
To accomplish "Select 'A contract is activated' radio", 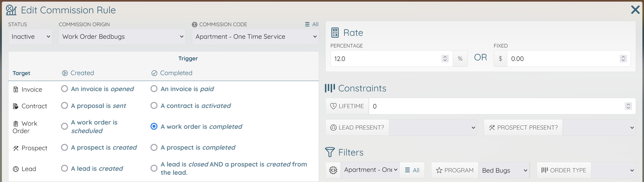I will click(x=154, y=106).
